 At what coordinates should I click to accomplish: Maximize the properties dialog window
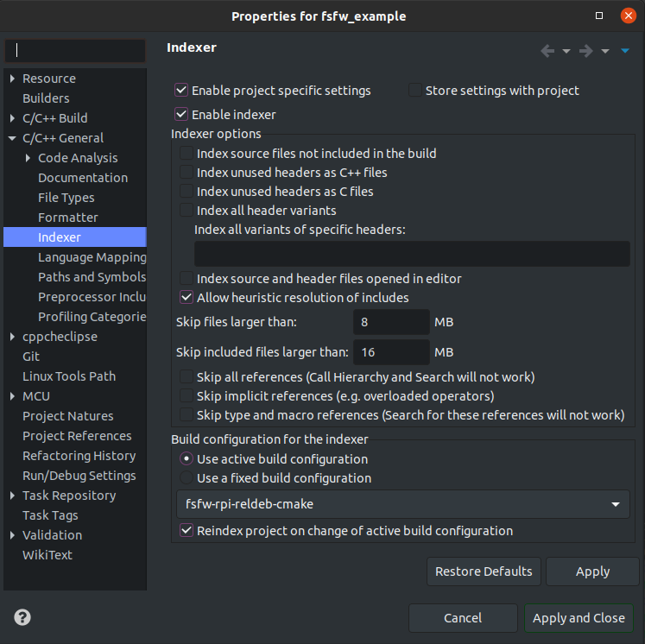click(599, 16)
